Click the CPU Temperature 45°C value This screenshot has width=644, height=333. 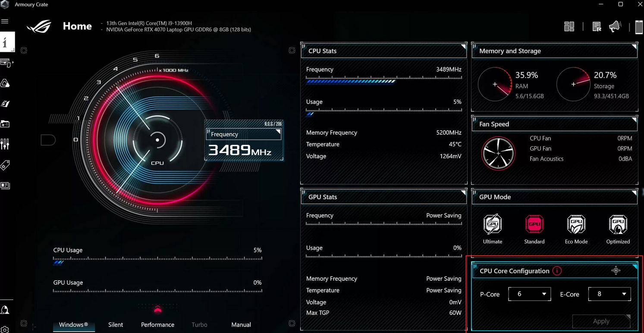click(x=455, y=144)
